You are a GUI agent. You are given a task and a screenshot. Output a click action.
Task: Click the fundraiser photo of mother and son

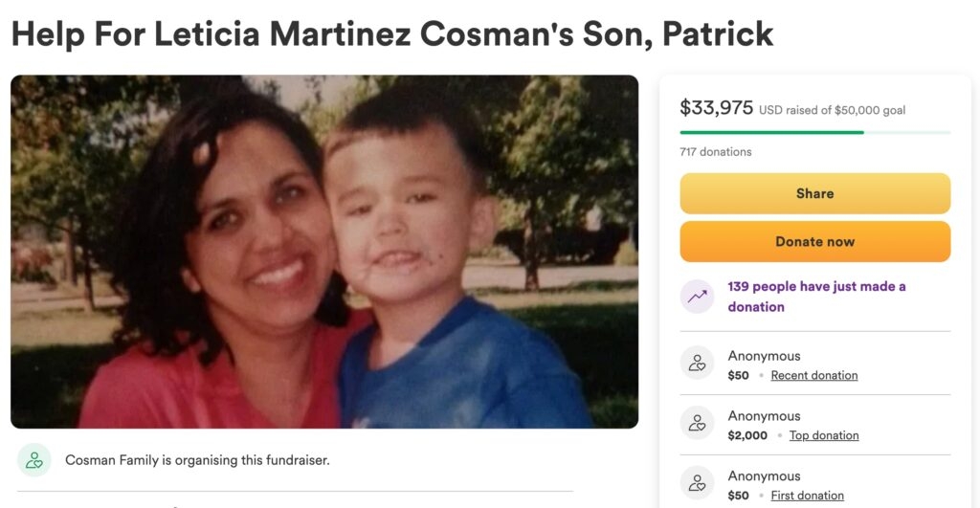pos(324,252)
